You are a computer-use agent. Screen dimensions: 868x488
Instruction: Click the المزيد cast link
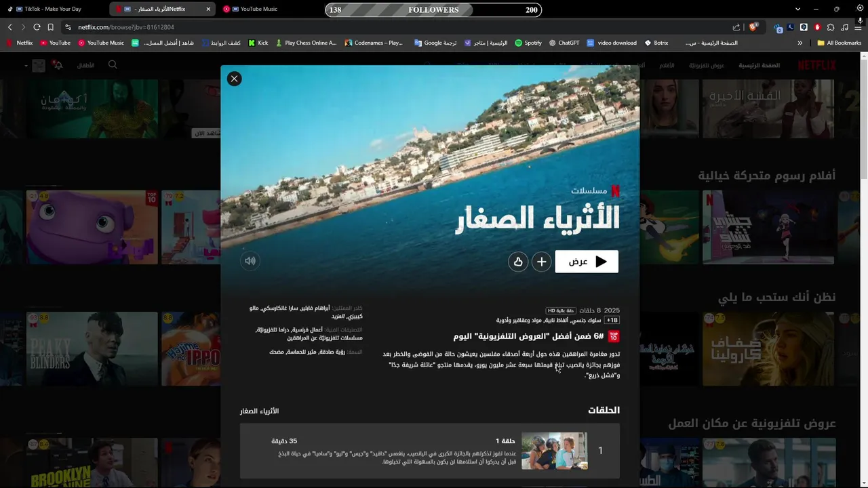(x=340, y=317)
